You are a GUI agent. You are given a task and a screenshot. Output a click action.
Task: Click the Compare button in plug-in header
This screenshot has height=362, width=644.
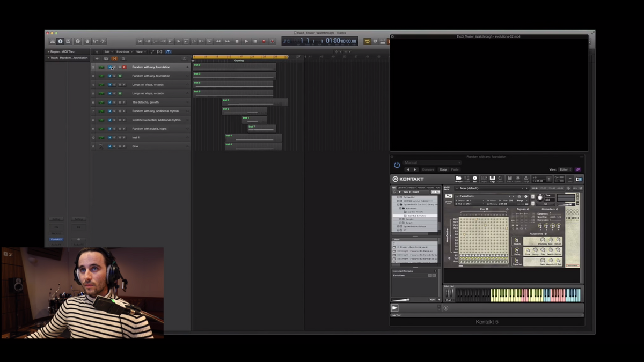pos(428,169)
